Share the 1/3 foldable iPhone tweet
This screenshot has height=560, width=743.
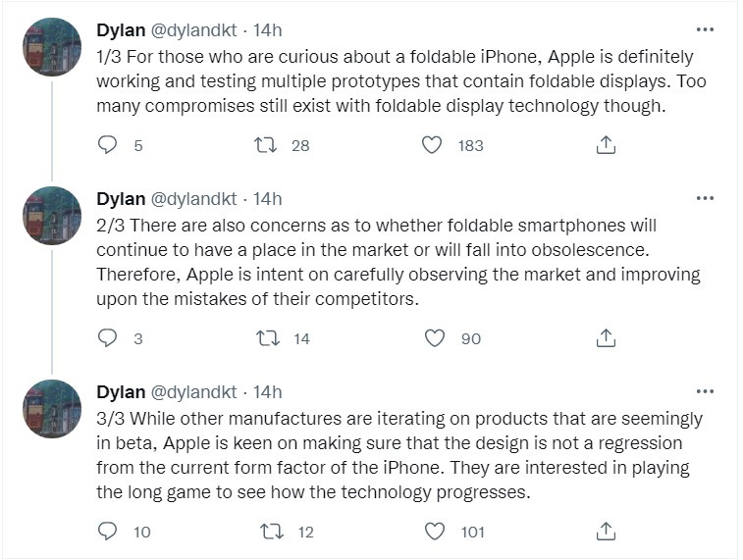pos(607,145)
